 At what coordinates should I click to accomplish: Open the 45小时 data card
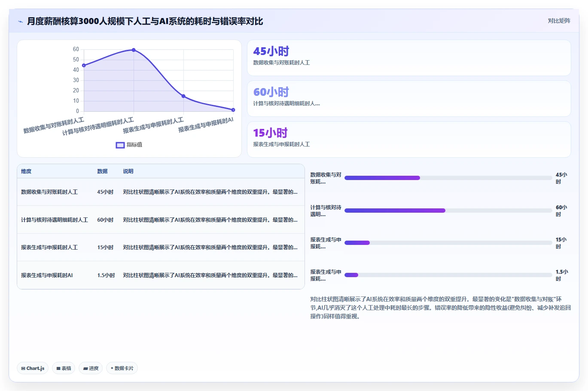409,58
